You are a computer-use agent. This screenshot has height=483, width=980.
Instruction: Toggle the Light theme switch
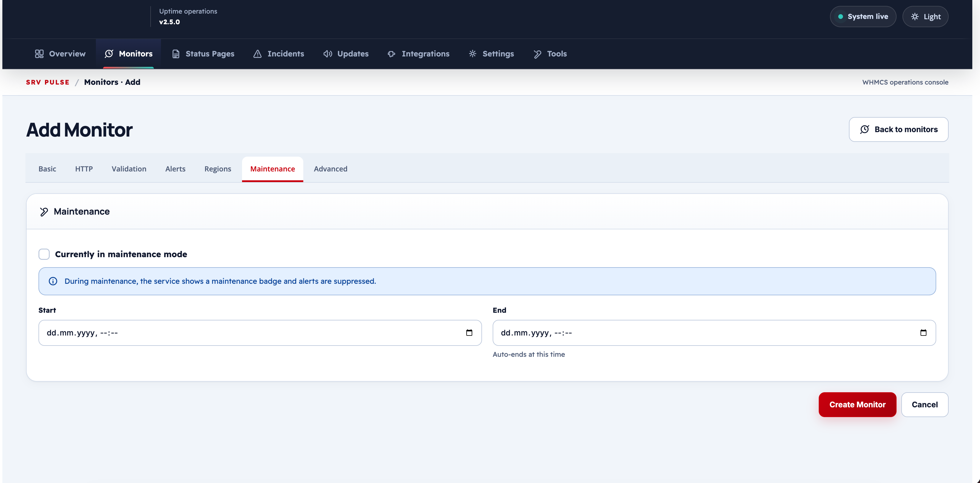[x=925, y=16]
